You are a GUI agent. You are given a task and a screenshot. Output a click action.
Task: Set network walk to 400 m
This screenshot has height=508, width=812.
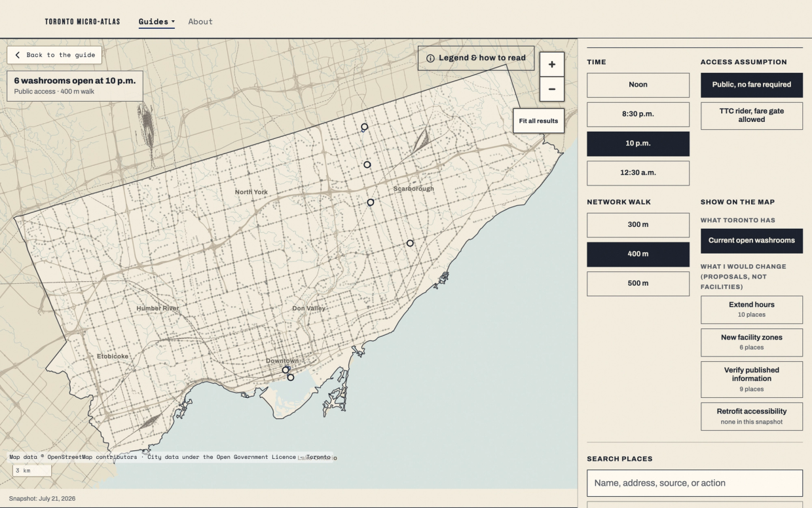(638, 254)
